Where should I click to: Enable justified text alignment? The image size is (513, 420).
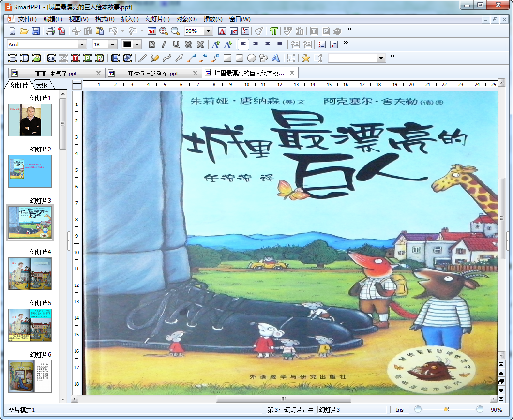pyautogui.click(x=280, y=45)
